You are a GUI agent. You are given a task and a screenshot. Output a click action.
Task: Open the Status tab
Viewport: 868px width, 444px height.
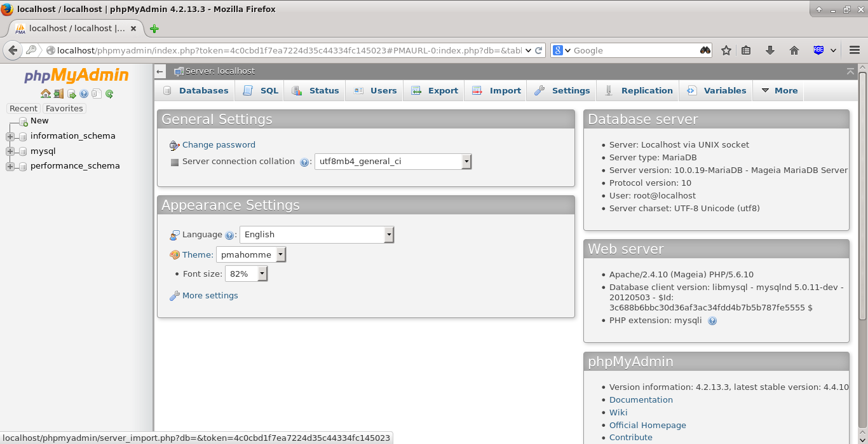coord(315,91)
